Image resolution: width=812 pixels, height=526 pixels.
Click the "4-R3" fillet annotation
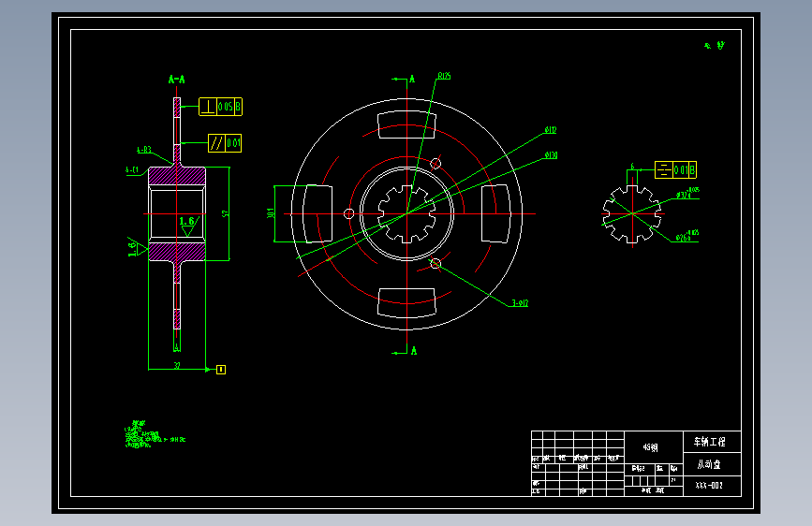coord(144,150)
